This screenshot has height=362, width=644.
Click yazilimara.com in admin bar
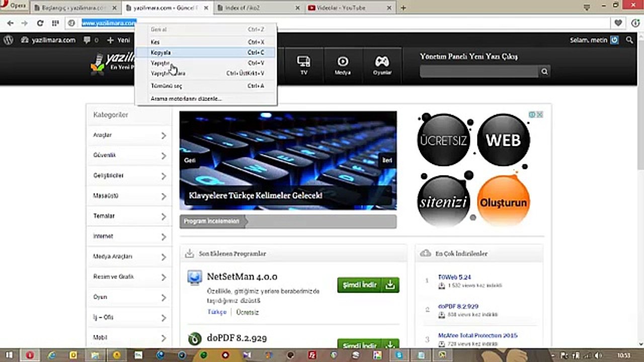pyautogui.click(x=48, y=40)
